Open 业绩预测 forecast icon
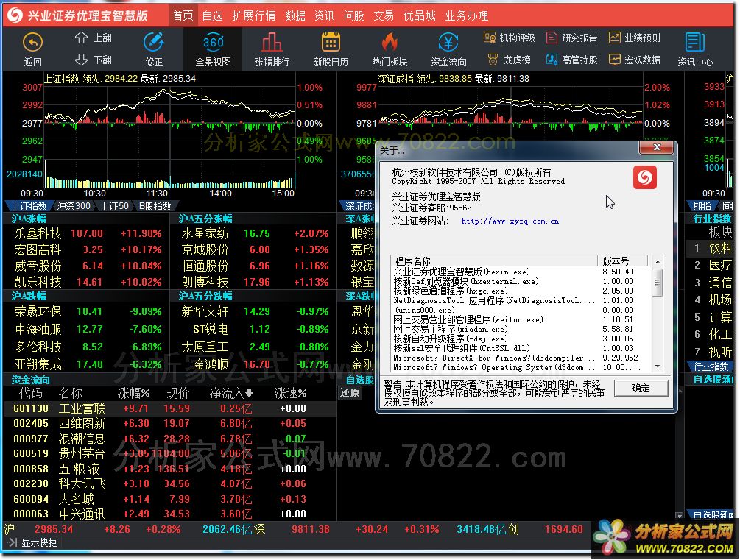This screenshot has height=560, width=740. (615, 38)
